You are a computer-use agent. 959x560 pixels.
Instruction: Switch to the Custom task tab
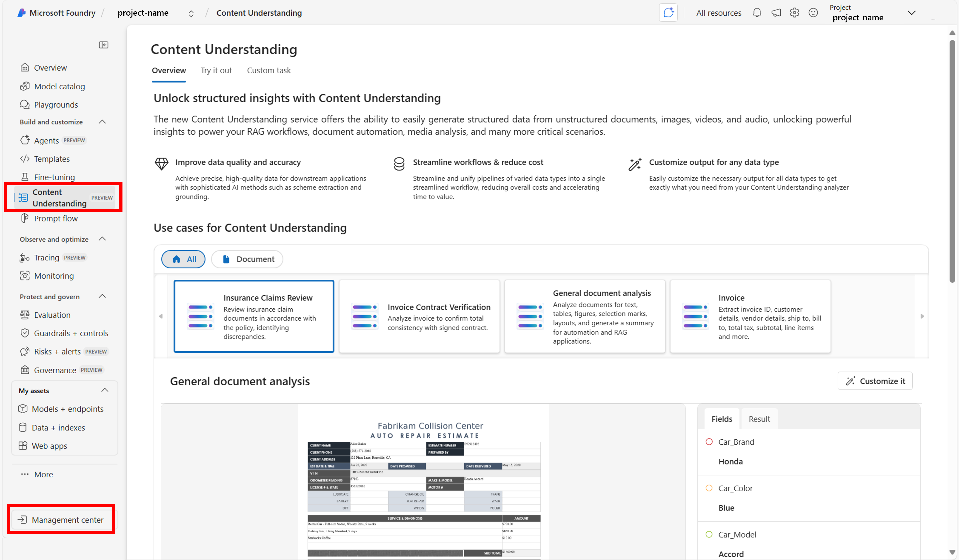[x=269, y=70]
